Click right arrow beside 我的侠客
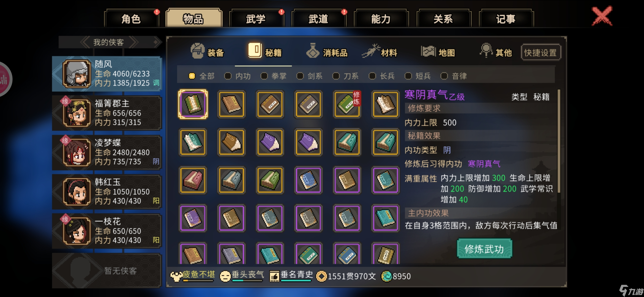644x297 pixels. 133,42
